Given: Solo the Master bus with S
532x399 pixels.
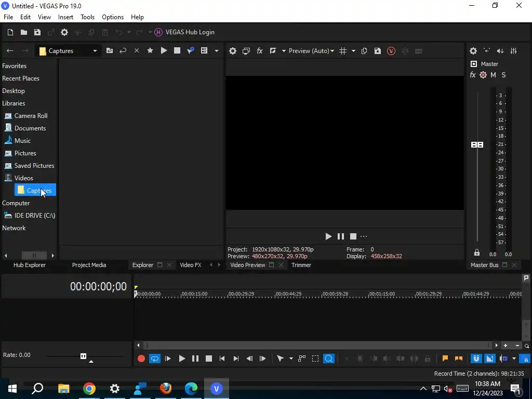Looking at the screenshot, I should click(x=503, y=75).
